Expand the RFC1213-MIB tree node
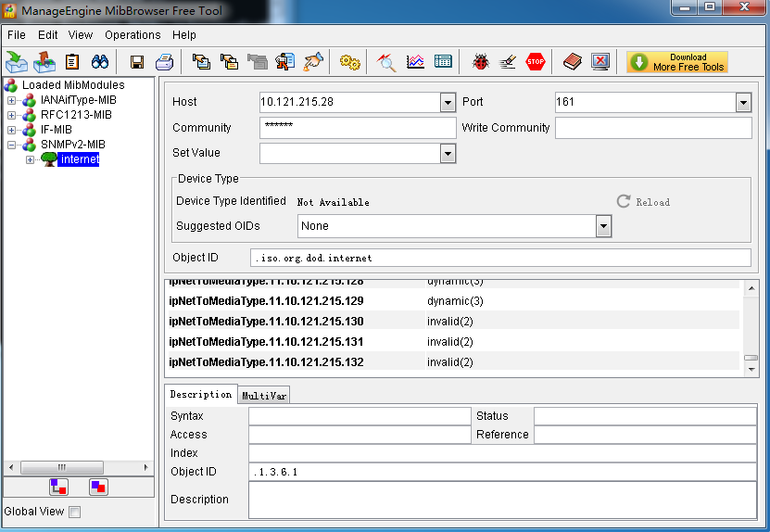The image size is (770, 532). [x=11, y=116]
